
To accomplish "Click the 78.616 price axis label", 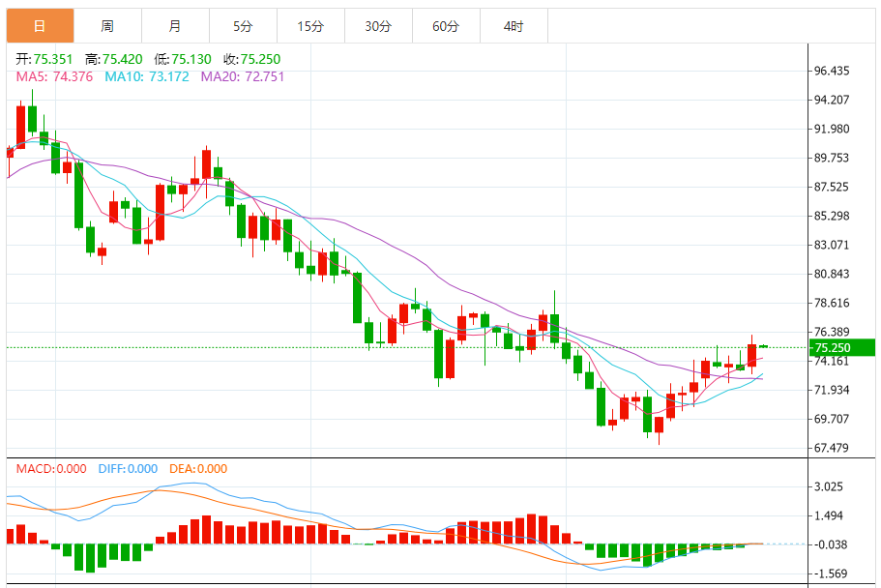I will [x=832, y=303].
